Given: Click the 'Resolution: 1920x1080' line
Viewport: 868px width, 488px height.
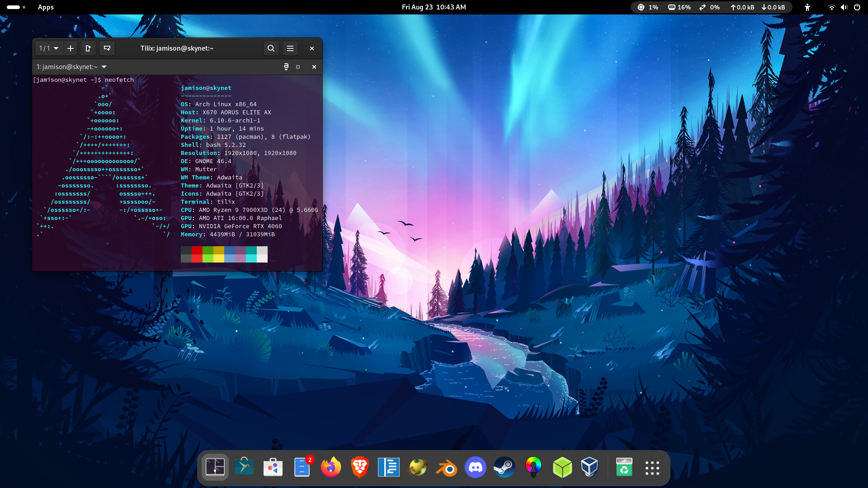Looking at the screenshot, I should pyautogui.click(x=239, y=153).
